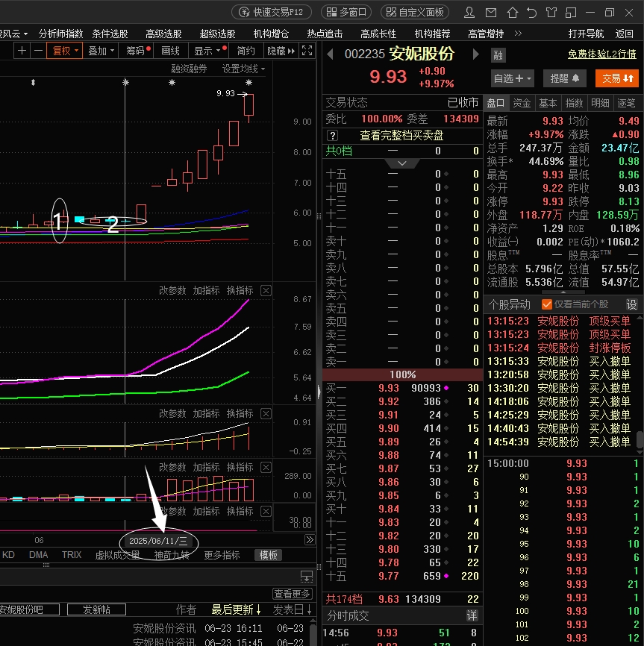Switch to 简约 simple mode
Image resolution: width=644 pixels, height=646 pixels.
[x=246, y=51]
